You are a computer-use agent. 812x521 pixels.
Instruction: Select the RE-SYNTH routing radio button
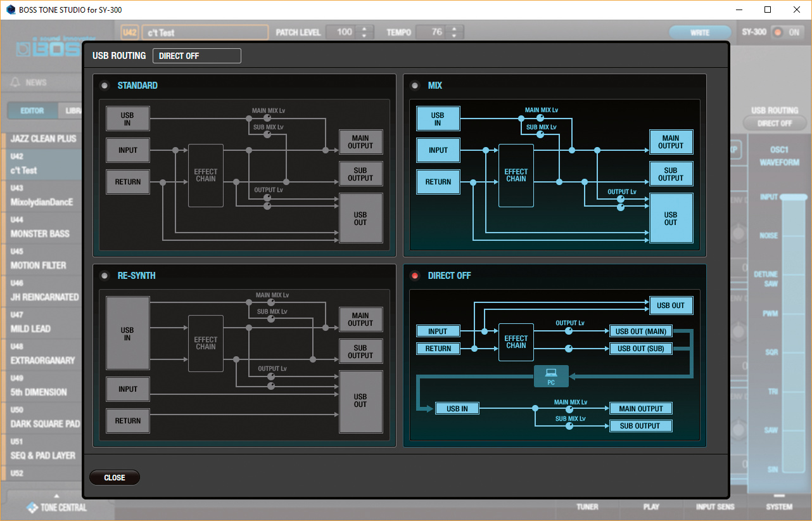[x=105, y=276]
